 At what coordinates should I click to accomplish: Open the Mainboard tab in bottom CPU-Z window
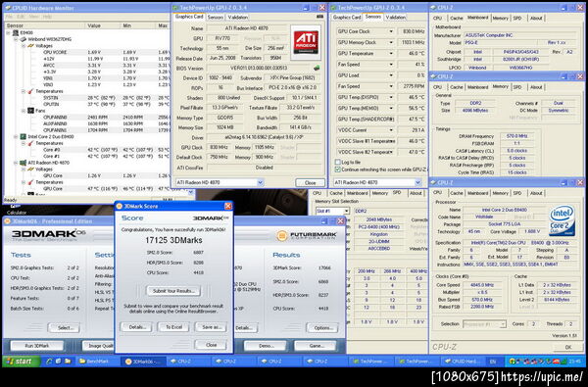pyautogui.click(x=477, y=193)
